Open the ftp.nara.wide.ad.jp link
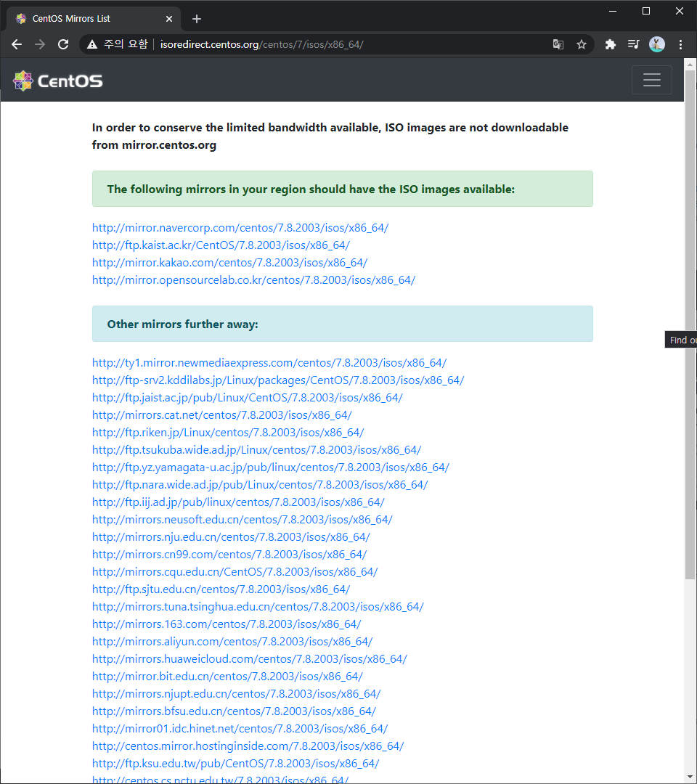Screen dimensions: 697x784 (259, 485)
